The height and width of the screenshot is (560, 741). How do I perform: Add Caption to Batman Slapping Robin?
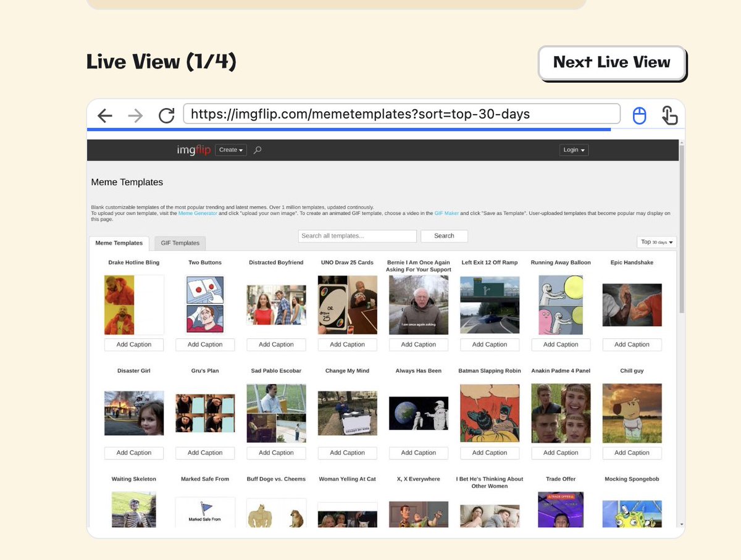[x=490, y=453]
